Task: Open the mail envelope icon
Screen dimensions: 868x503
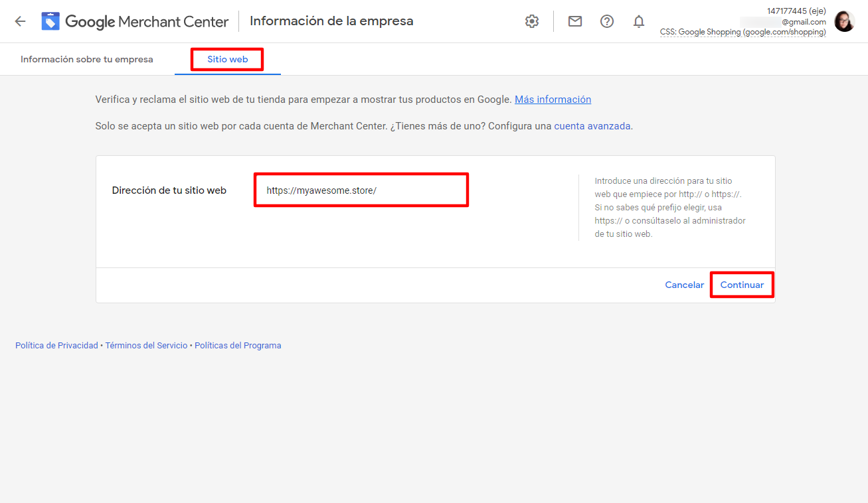Action: pyautogui.click(x=575, y=21)
